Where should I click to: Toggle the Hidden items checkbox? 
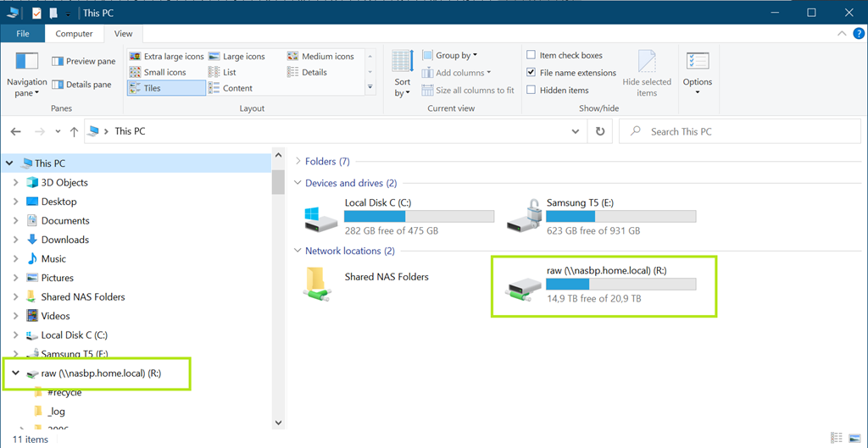pyautogui.click(x=531, y=90)
